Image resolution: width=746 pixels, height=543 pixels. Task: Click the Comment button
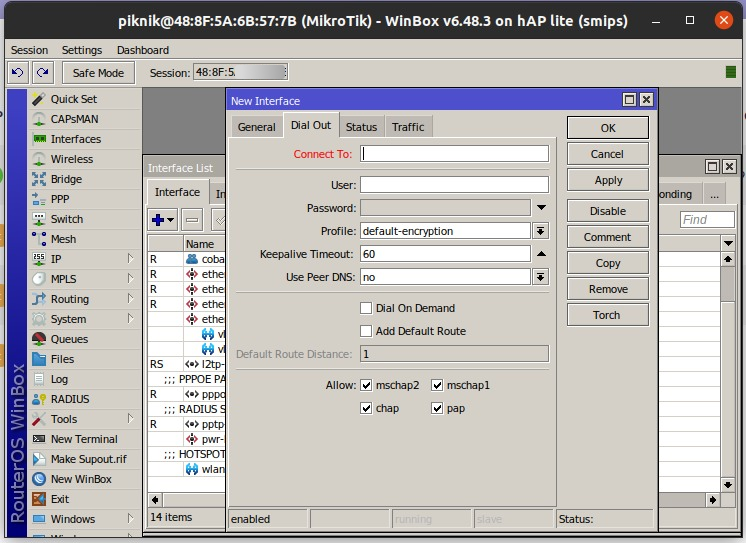pyautogui.click(x=608, y=237)
